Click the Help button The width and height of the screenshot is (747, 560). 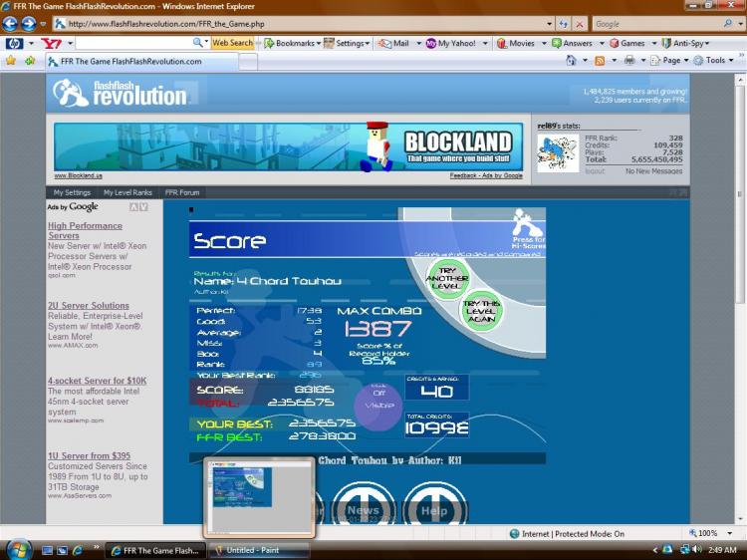tap(434, 511)
